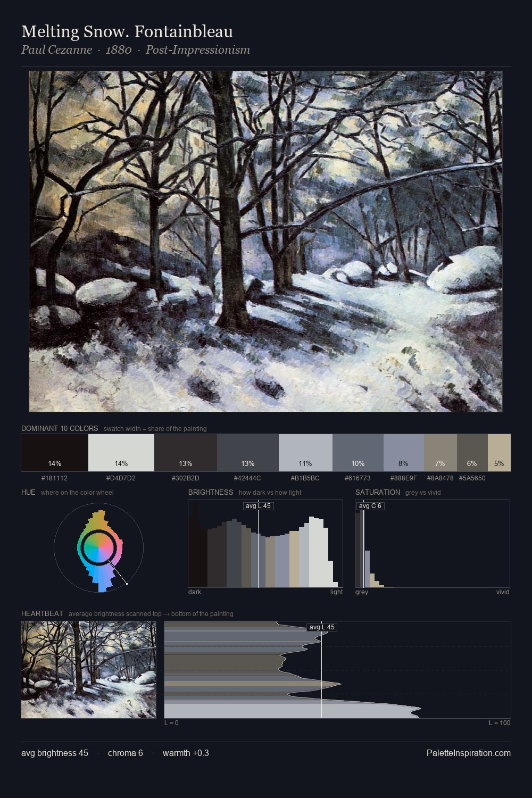Click the DOMINANT 10 COLORS heading
532x798 pixels.
[x=60, y=428]
